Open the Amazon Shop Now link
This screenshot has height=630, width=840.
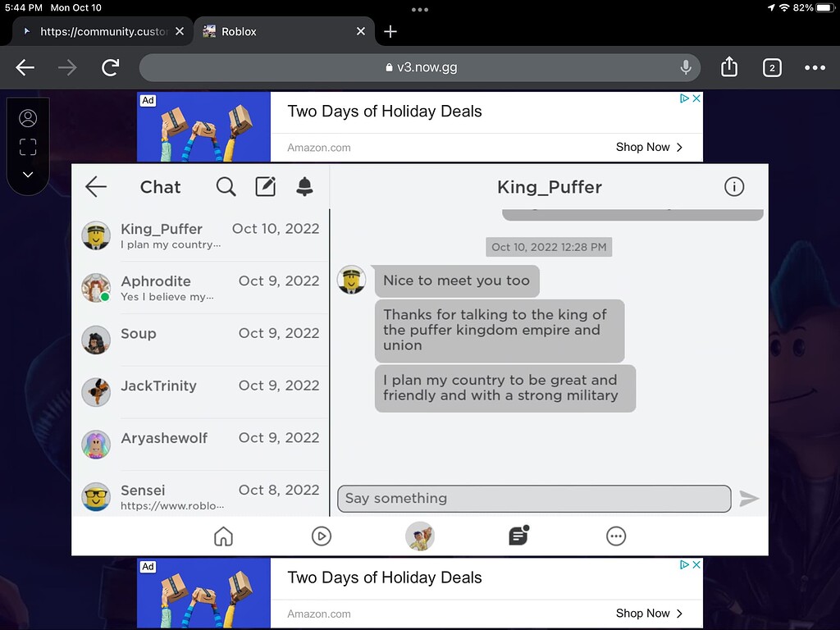643,148
